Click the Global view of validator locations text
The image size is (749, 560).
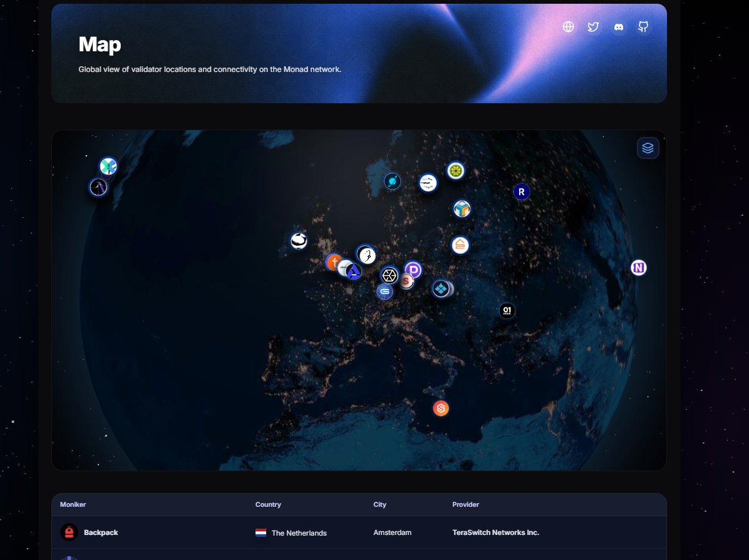click(x=210, y=69)
